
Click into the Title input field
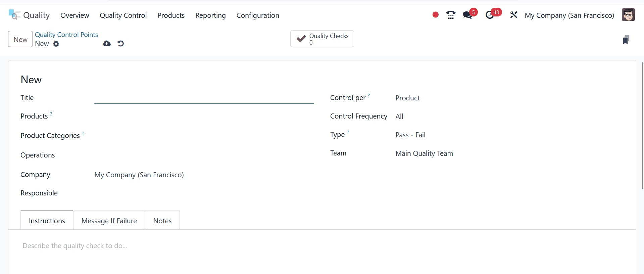[204, 98]
